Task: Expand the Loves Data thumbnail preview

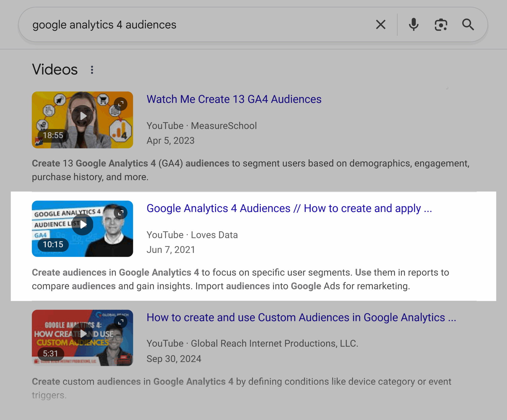Action: pos(121,212)
